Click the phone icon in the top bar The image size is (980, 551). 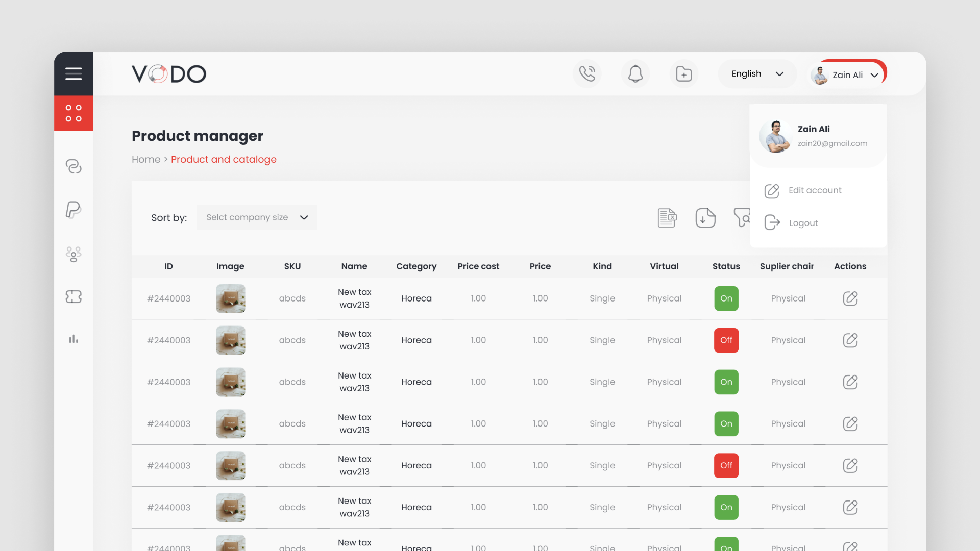click(x=587, y=73)
